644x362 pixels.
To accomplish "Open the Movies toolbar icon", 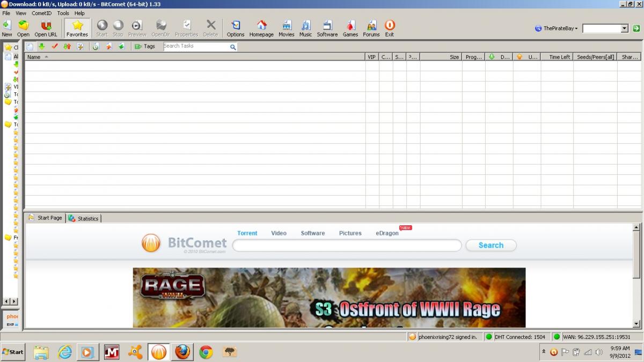I will pos(286,26).
